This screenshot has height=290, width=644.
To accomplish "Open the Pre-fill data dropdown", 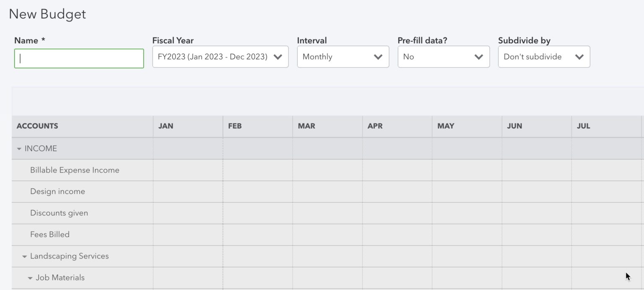I will (x=444, y=57).
